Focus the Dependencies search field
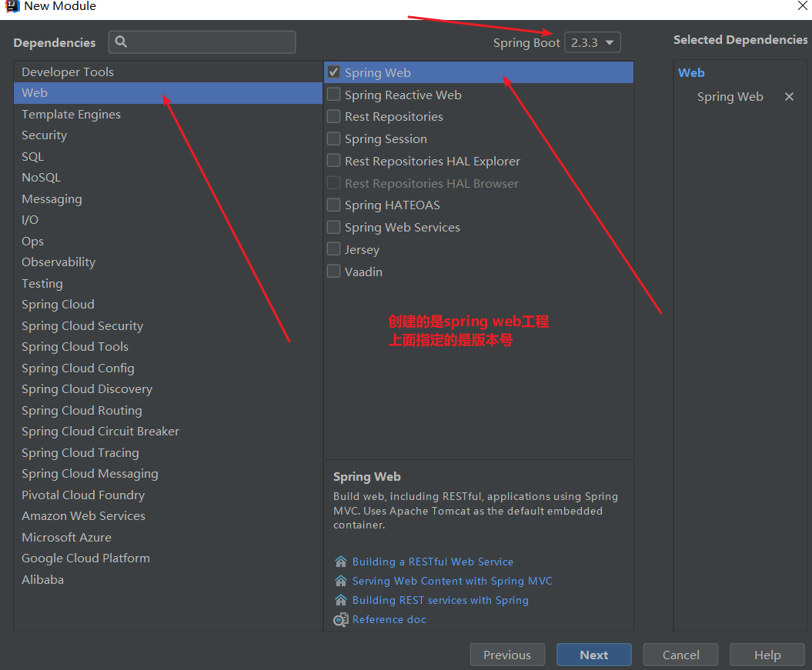 click(x=202, y=42)
